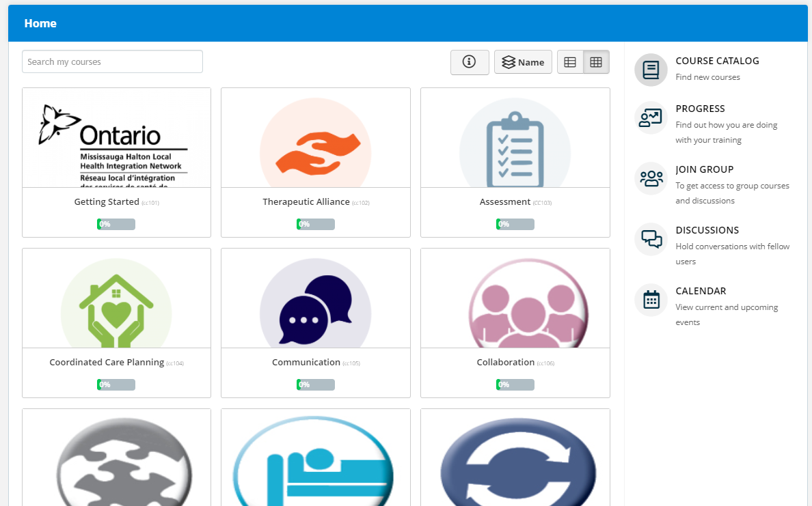Switch to grid view layout
This screenshot has height=506, width=812.
point(596,62)
